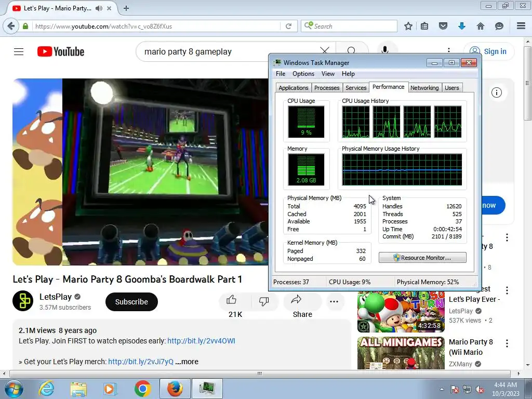Open Task Manager View menu

pos(328,74)
